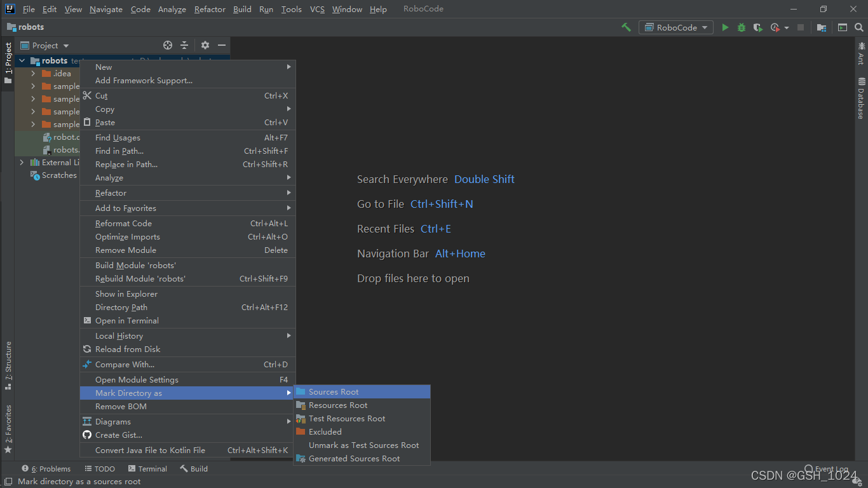Select Reload from Disk
Image resolution: width=868 pixels, height=488 pixels.
pos(187,349)
